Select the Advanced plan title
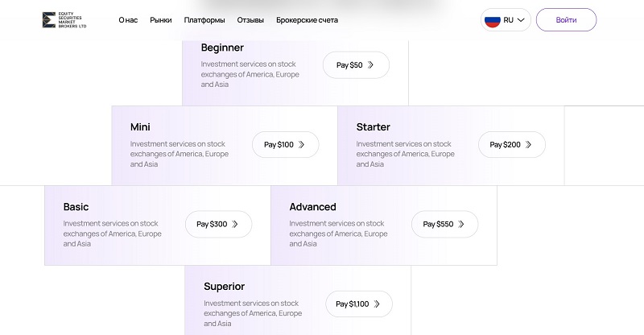 tap(312, 207)
